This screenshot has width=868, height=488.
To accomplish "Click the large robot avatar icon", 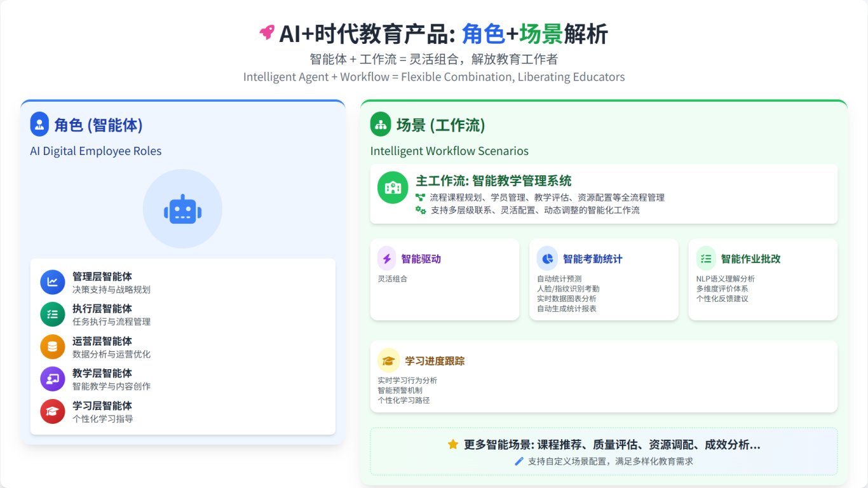I will tap(182, 209).
